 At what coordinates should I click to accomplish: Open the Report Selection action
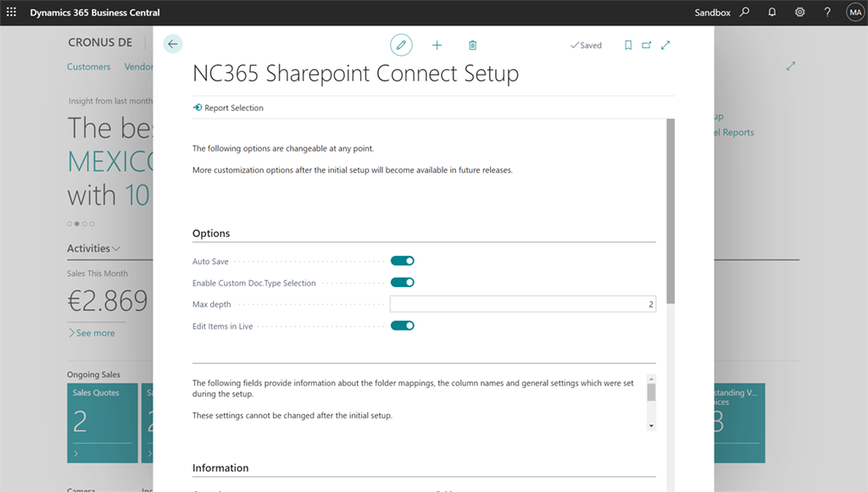coord(228,108)
